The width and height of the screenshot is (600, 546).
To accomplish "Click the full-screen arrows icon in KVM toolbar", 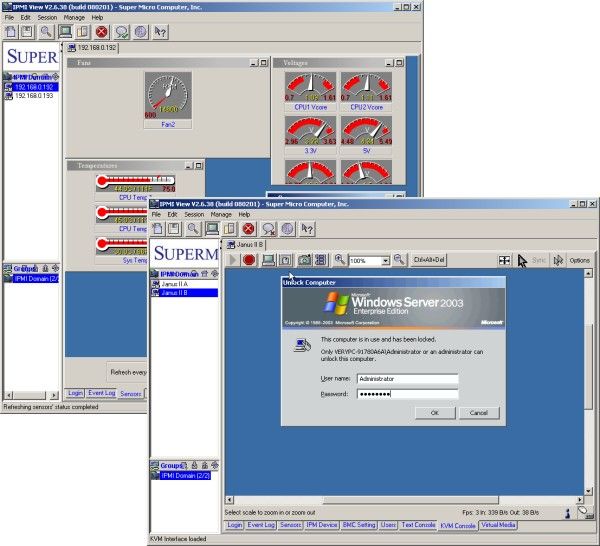I will coord(504,260).
